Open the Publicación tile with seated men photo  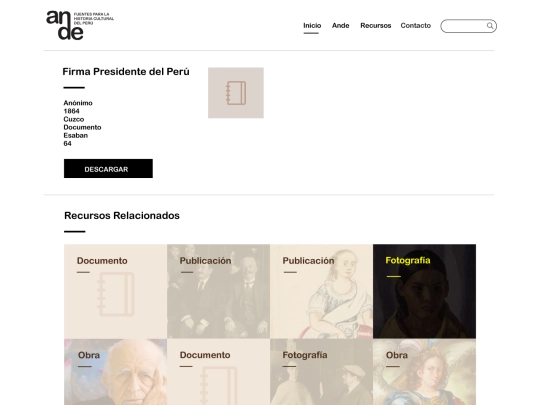coord(218,291)
